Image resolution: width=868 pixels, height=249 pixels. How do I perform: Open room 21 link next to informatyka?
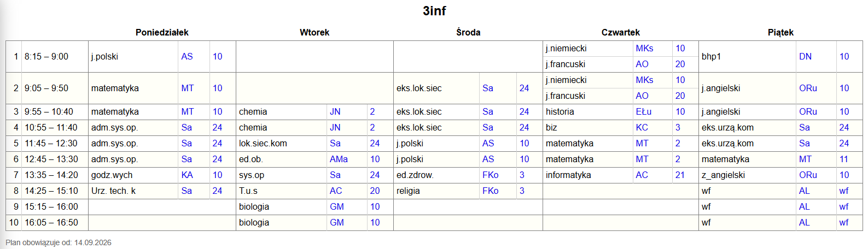click(x=680, y=175)
